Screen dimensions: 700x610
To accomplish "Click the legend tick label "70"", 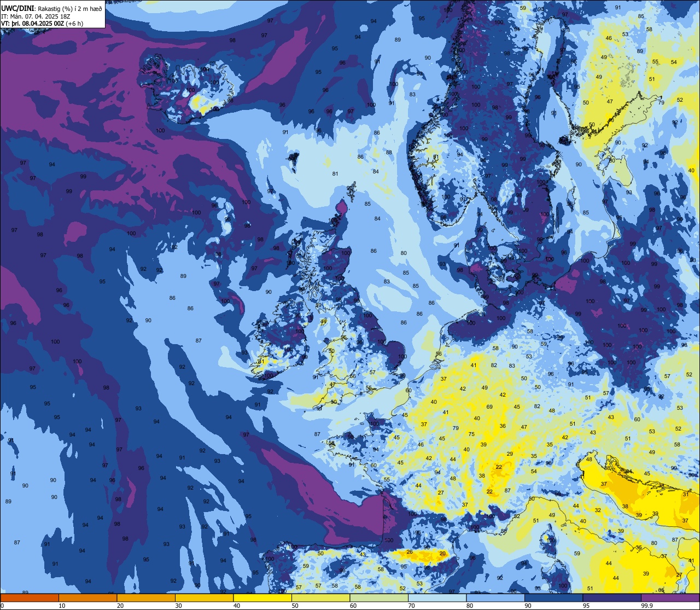I will [x=411, y=606].
